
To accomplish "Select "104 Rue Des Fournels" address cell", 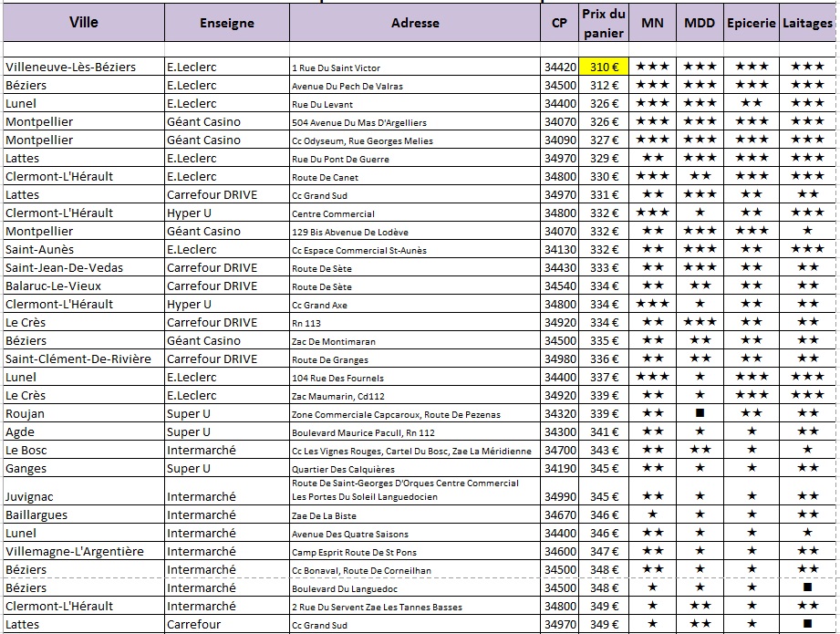I will pos(415,377).
